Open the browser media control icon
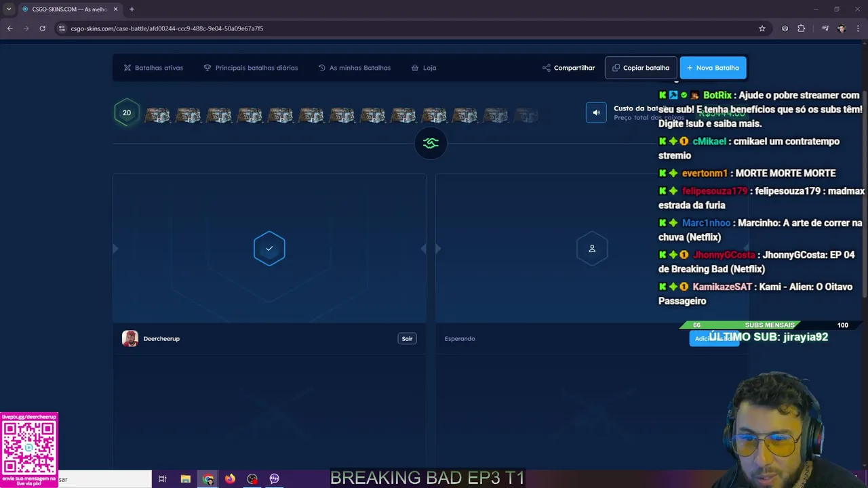The height and width of the screenshot is (488, 868). pyautogui.click(x=825, y=28)
